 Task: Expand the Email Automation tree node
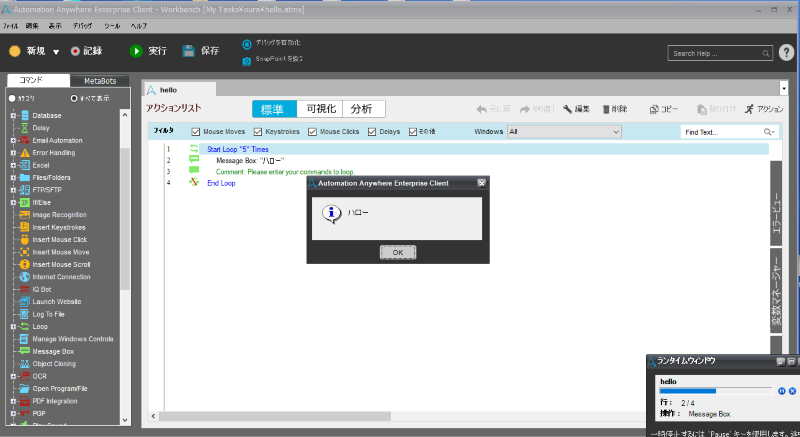point(13,140)
